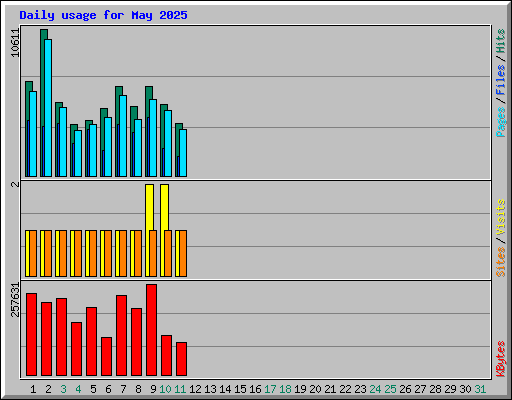Viewport: 512px width, 400px height.
Task: Click day label 1 on the x-axis
Action: [x=33, y=389]
